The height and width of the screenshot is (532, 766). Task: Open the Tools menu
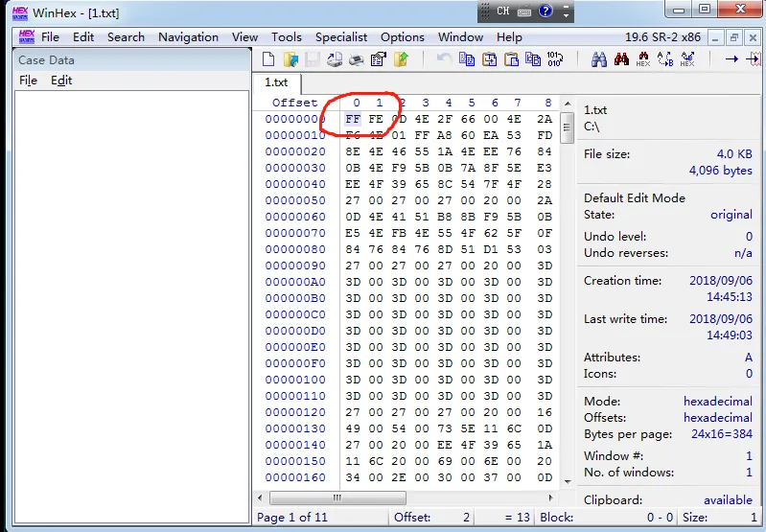point(287,37)
